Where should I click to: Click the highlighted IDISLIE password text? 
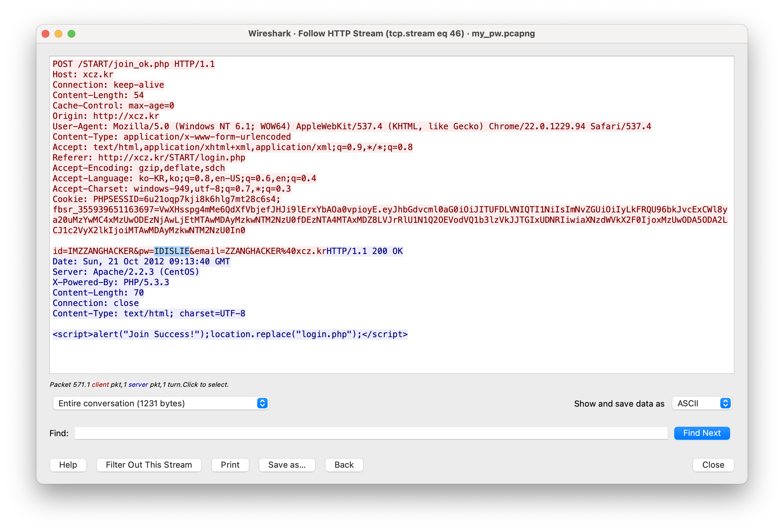point(171,251)
